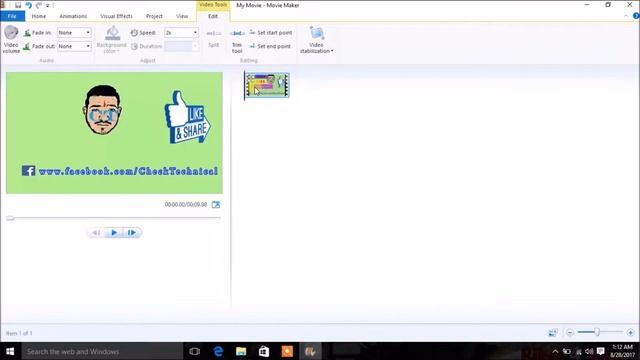640x360 pixels.
Task: Go to the Project tab
Action: click(154, 16)
